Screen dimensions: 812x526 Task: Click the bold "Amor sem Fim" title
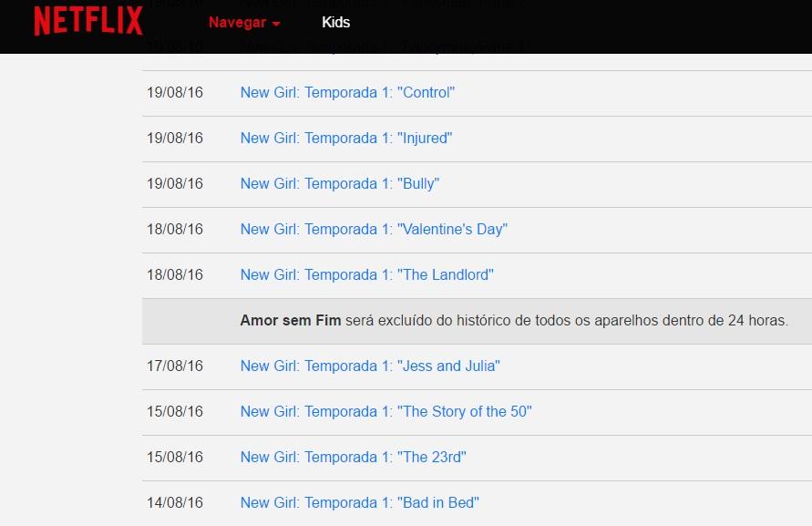click(x=290, y=321)
